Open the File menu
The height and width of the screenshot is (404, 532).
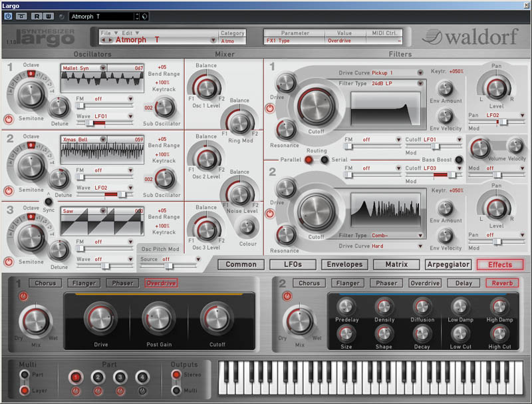[106, 33]
